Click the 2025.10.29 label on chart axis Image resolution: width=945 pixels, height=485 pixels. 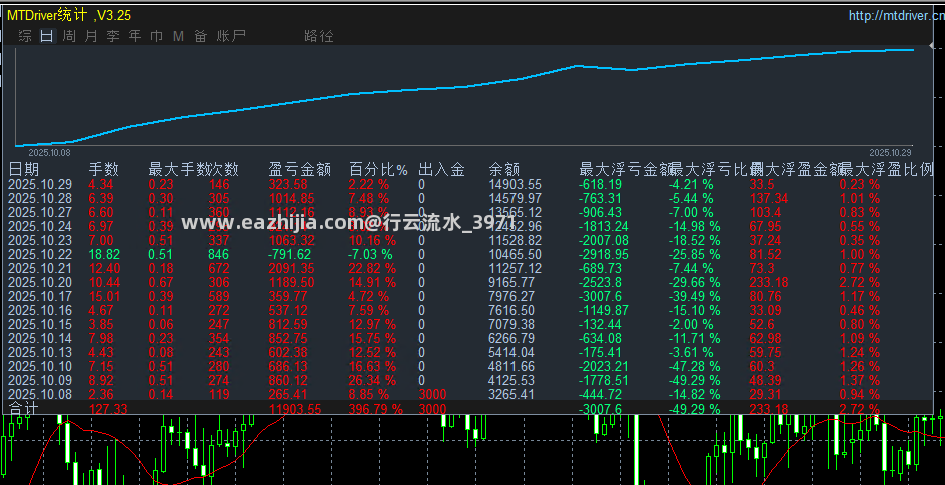890,154
